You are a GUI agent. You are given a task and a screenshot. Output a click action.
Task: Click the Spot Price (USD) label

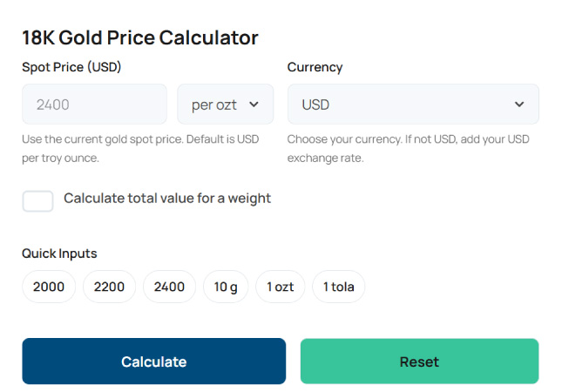click(x=71, y=67)
